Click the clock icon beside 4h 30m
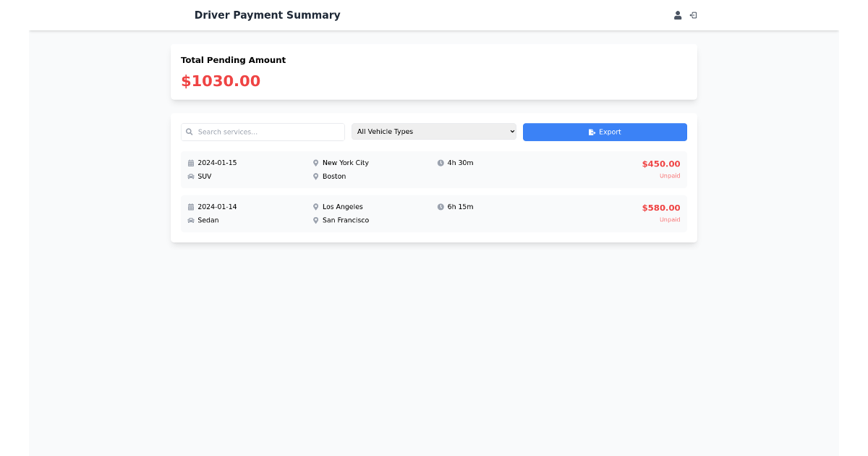Screen dimensions: 868x456 [x=441, y=162]
